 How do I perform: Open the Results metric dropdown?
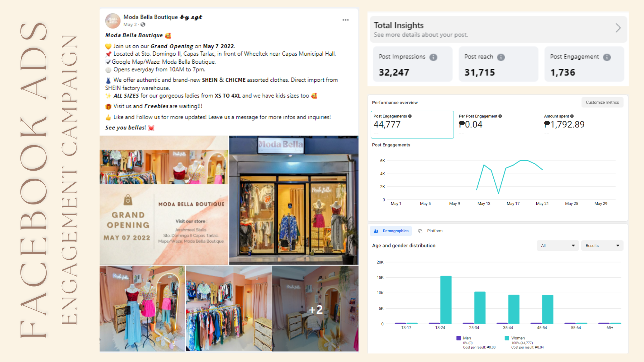pyautogui.click(x=602, y=246)
